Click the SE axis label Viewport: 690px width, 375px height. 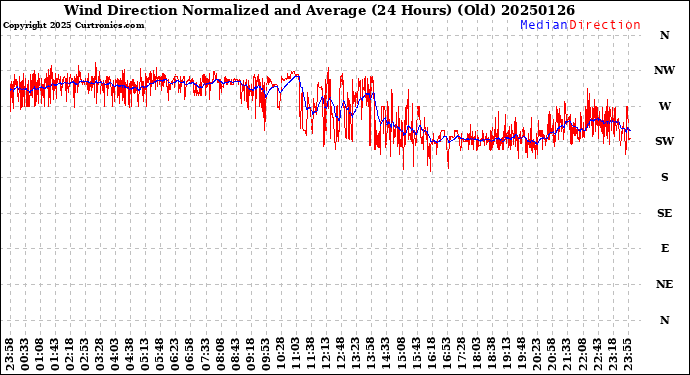click(664, 213)
